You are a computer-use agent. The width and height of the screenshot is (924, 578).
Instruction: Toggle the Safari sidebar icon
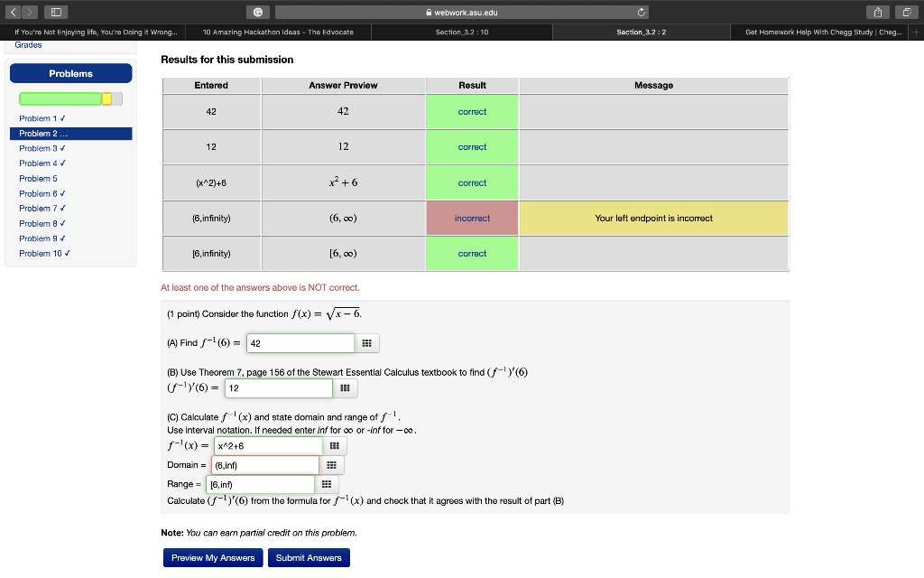56,12
